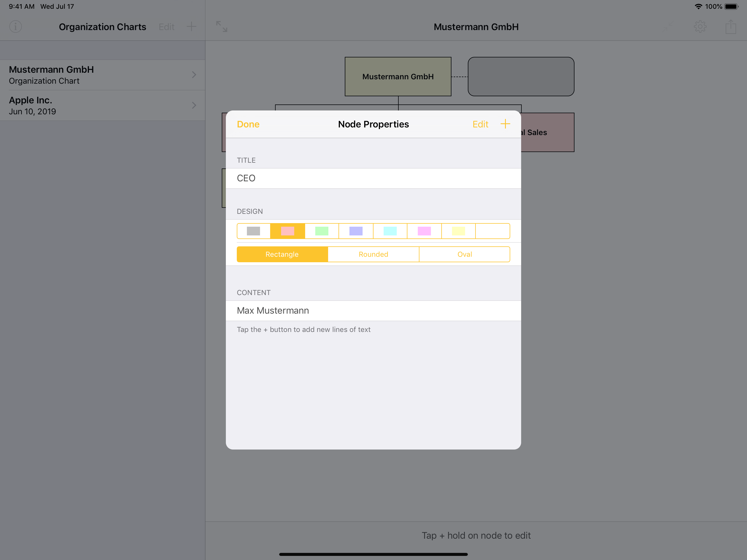Choose the lavender blue color swatch

click(356, 231)
